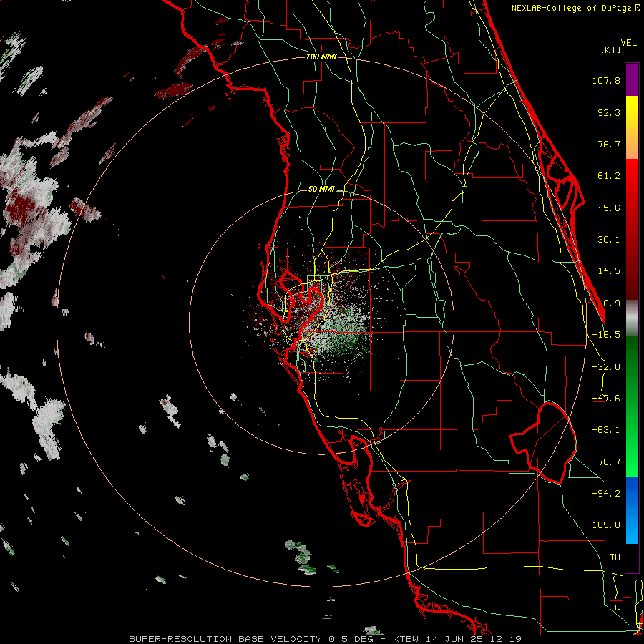Select the -63.1 value on velocity scale

click(606, 430)
